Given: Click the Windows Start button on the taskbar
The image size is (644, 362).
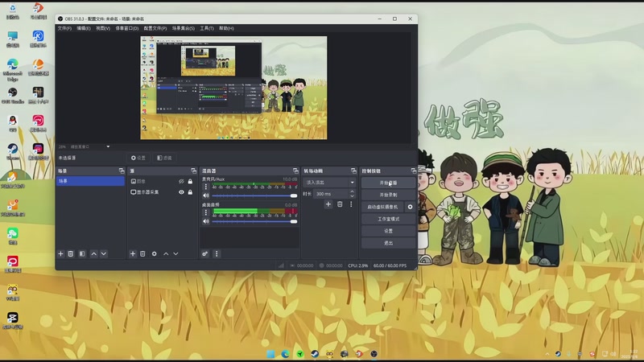Looking at the screenshot, I should 270,354.
